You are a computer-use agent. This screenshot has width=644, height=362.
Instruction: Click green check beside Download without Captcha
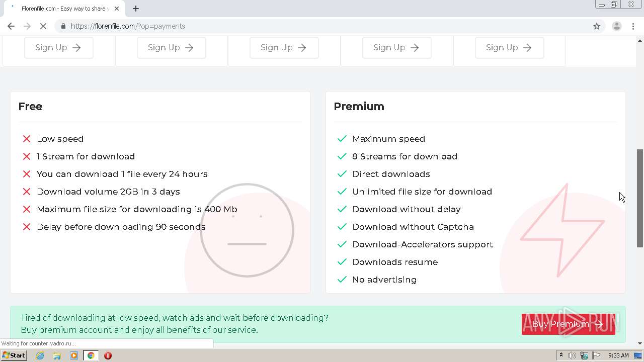[x=342, y=227]
